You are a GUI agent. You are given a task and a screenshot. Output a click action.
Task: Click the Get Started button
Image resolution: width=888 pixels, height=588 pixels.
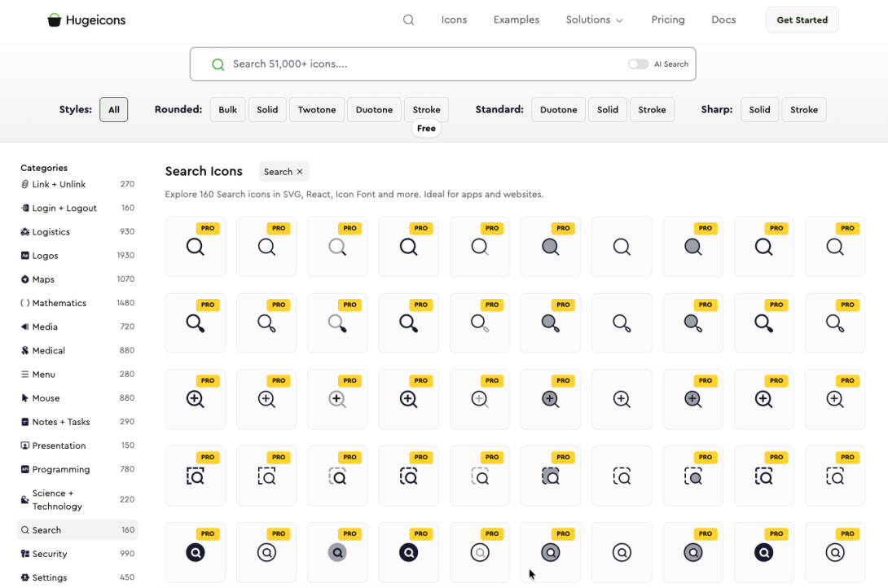click(802, 20)
